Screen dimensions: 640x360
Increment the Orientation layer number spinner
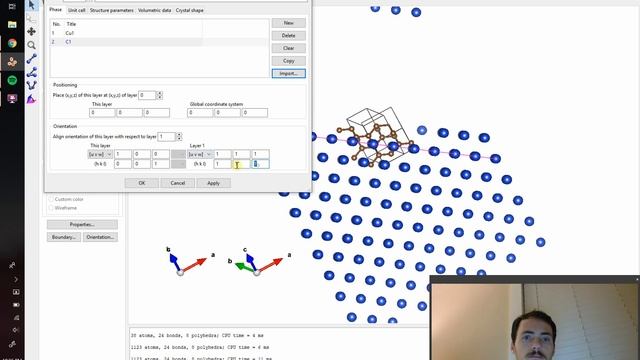tap(179, 134)
